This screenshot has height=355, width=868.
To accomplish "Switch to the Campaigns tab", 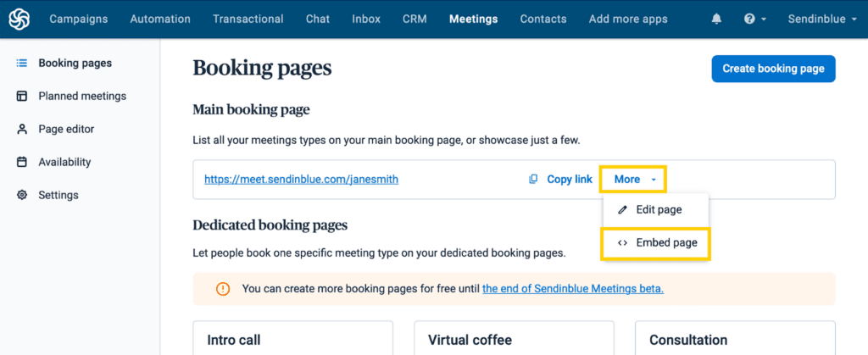I will tap(79, 19).
